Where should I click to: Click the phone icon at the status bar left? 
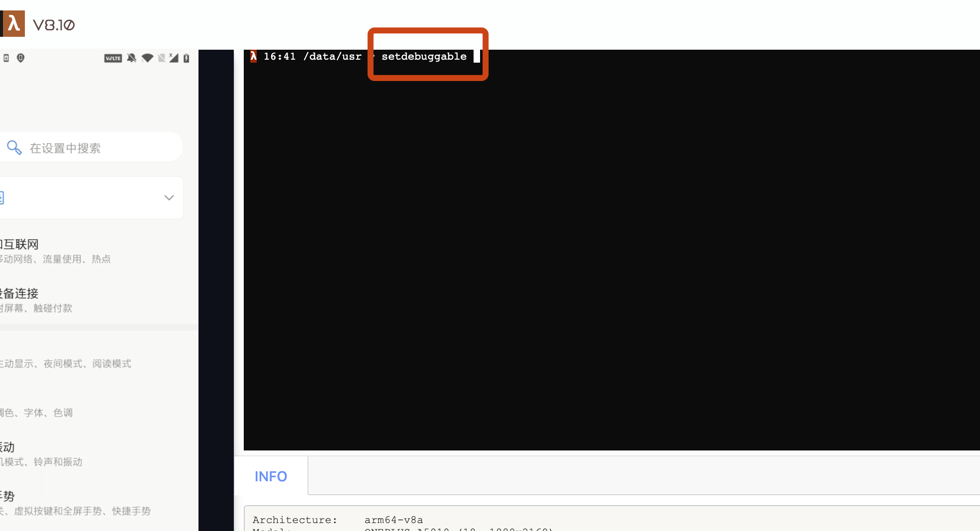6,58
